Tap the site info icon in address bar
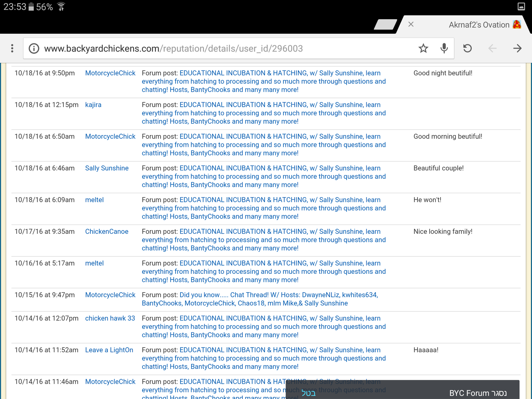 click(34, 48)
